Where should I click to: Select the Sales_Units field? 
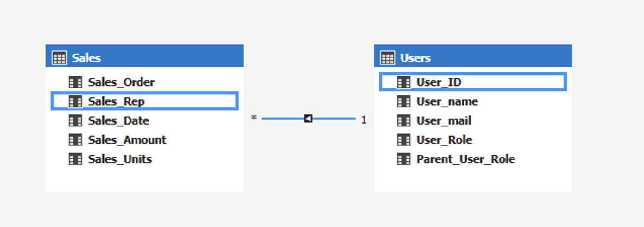pyautogui.click(x=120, y=159)
